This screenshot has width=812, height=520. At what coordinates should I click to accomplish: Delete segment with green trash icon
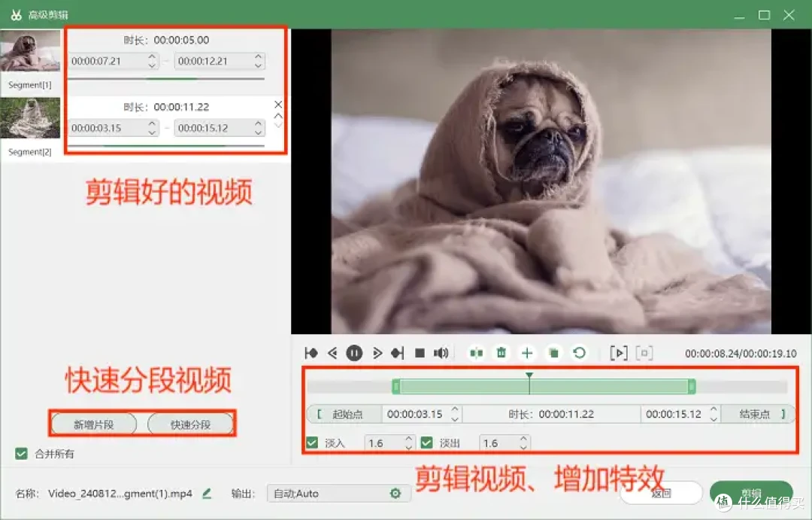(x=501, y=353)
